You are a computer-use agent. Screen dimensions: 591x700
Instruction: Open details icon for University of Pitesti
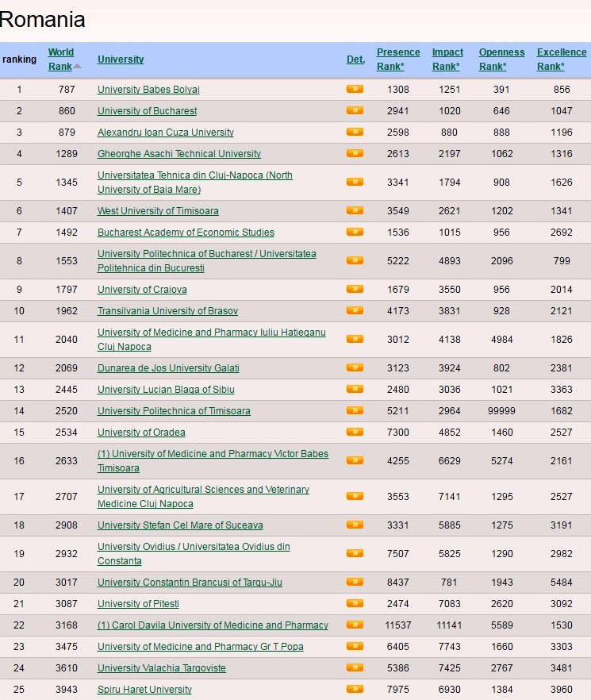tap(355, 603)
